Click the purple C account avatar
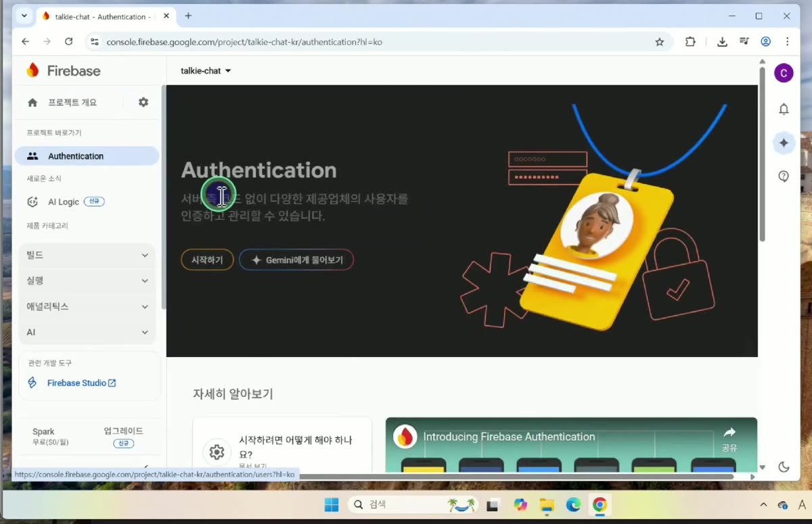The width and height of the screenshot is (812, 524). [784, 73]
